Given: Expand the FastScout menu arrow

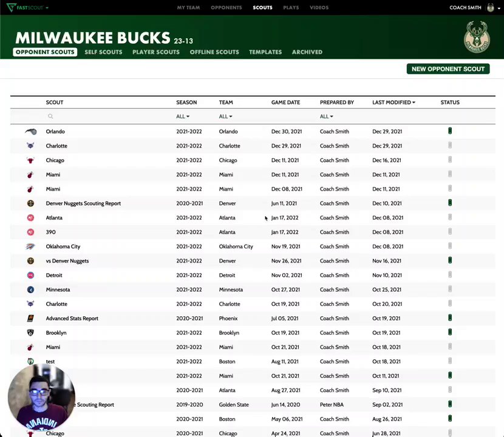Looking at the screenshot, I should (47, 8).
